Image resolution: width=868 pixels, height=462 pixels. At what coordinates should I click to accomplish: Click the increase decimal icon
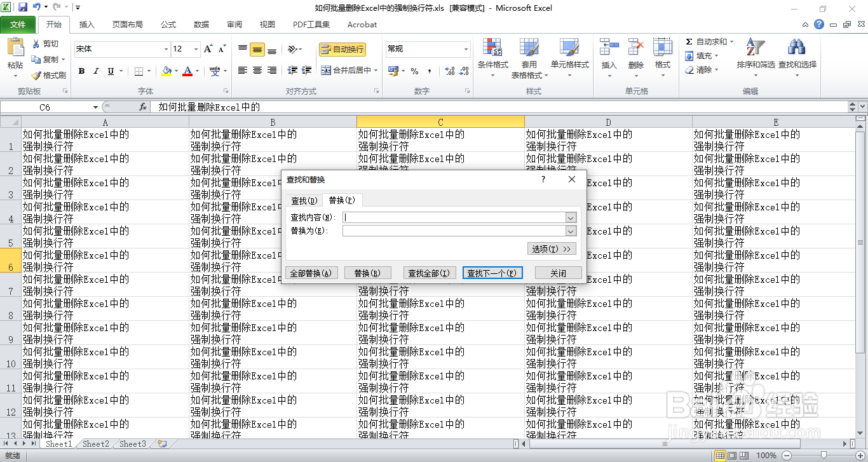(x=449, y=71)
